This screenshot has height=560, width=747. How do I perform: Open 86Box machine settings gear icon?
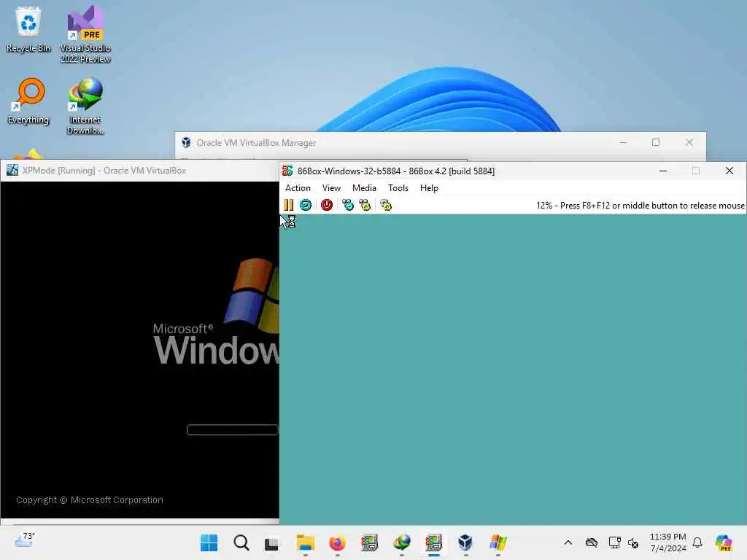[x=386, y=205]
